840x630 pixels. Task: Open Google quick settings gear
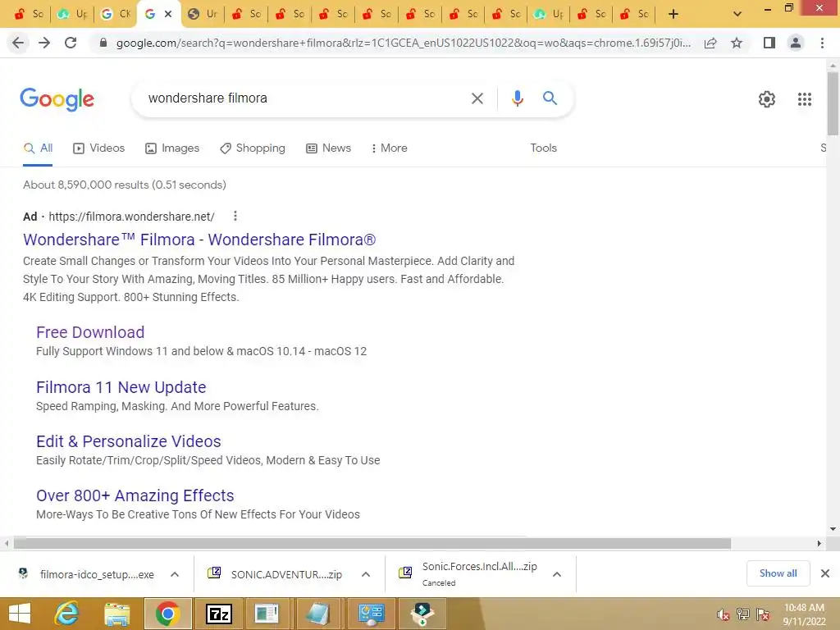click(x=767, y=99)
